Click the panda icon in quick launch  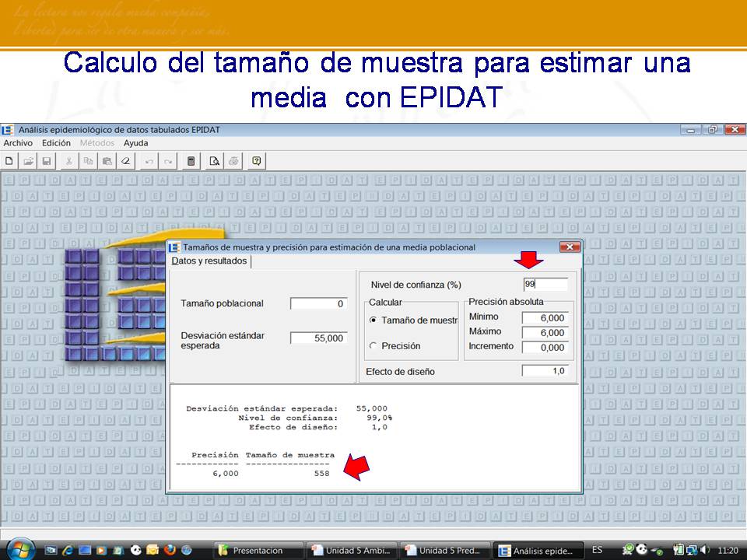135,550
